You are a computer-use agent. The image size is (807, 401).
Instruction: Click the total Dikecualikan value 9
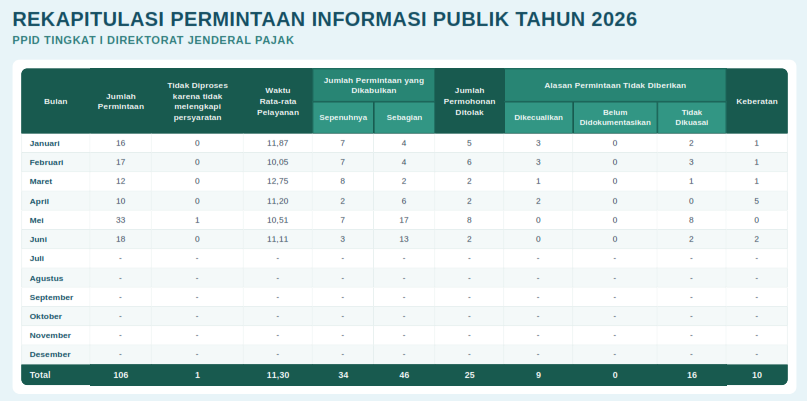click(538, 375)
